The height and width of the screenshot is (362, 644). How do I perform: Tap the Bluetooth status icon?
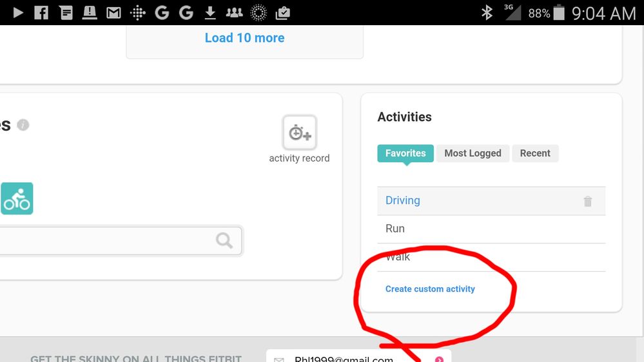pos(487,12)
